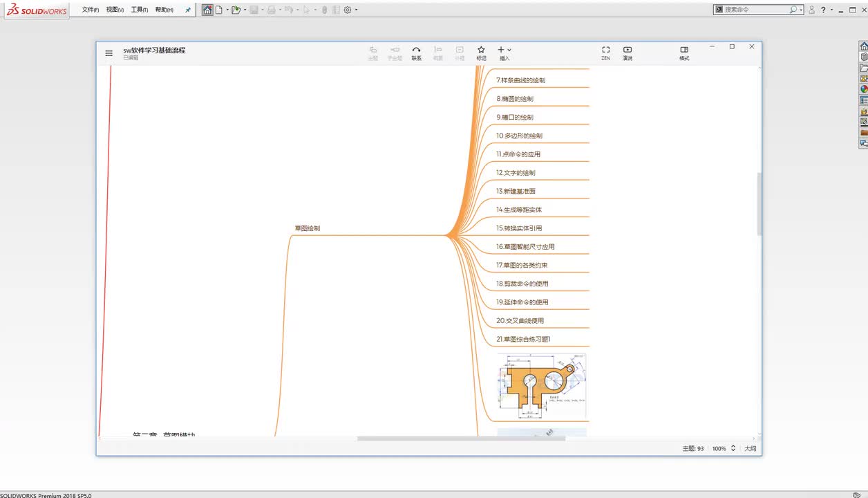The image size is (868, 498).
Task: Expand the Help question mark dropdown arrow
Action: 831,10
